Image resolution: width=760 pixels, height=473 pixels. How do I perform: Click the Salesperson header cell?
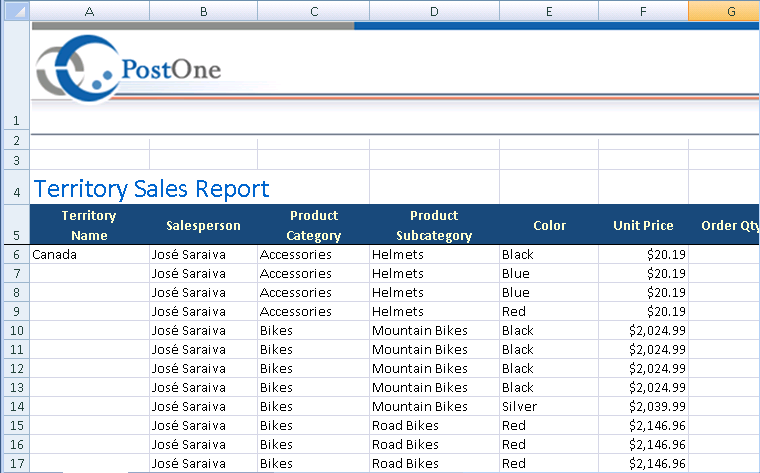[204, 225]
